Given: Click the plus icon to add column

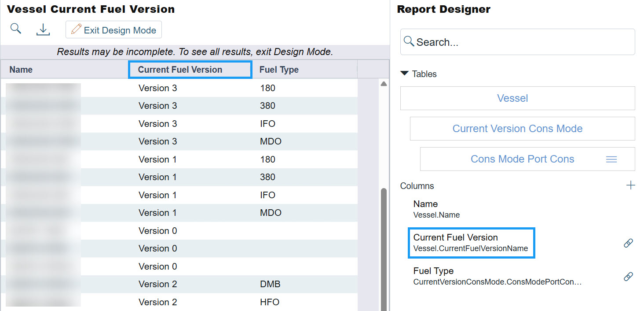Looking at the screenshot, I should (630, 185).
